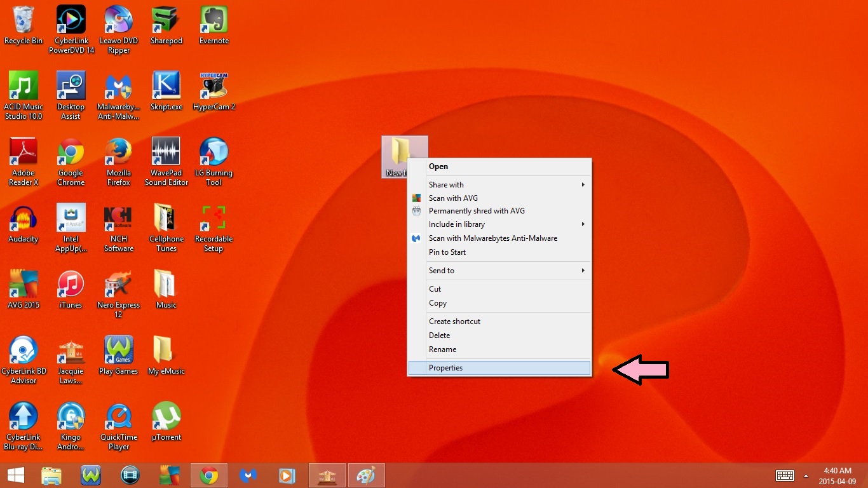The height and width of the screenshot is (488, 868).
Task: Click the Sharepod desktop icon
Action: [166, 26]
